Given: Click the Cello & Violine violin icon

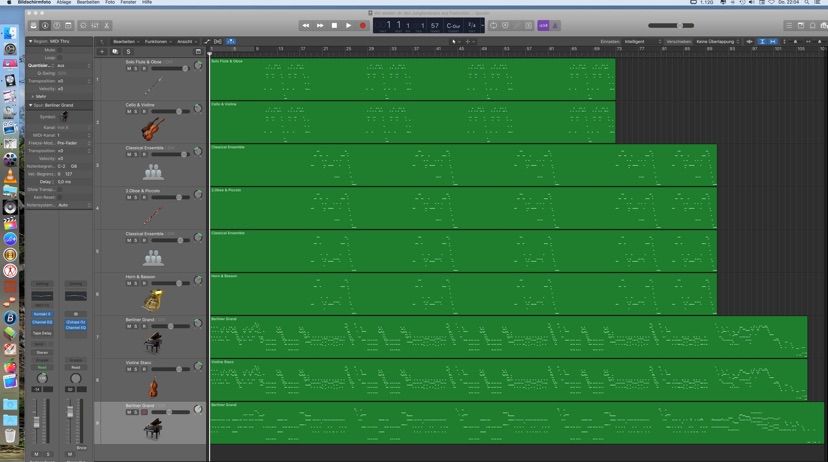Looking at the screenshot, I should click(153, 128).
